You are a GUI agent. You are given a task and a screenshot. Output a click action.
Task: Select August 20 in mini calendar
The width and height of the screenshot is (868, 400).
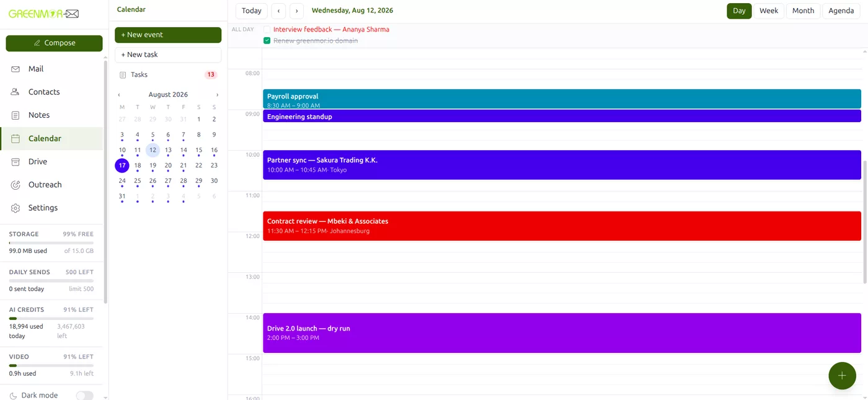click(x=168, y=166)
